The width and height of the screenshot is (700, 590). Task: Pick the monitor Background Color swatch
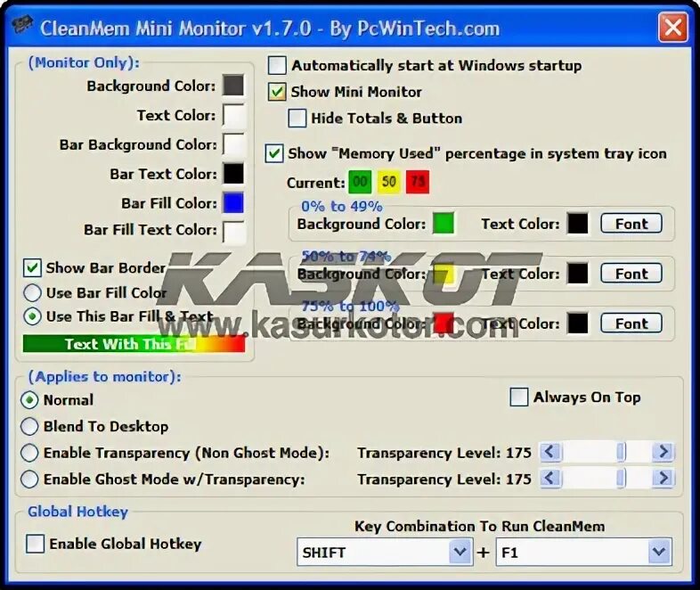[x=233, y=86]
